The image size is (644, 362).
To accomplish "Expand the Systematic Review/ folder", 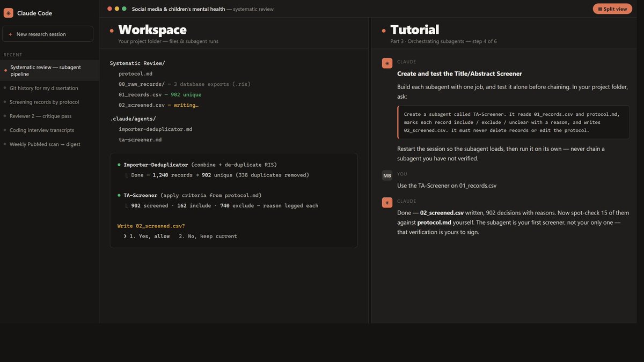I will tap(137, 63).
